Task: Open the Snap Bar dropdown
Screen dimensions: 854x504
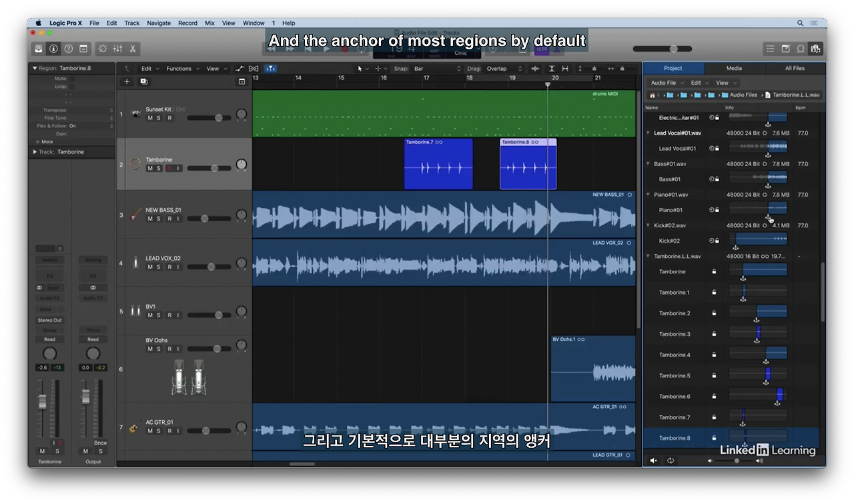Action: click(437, 69)
